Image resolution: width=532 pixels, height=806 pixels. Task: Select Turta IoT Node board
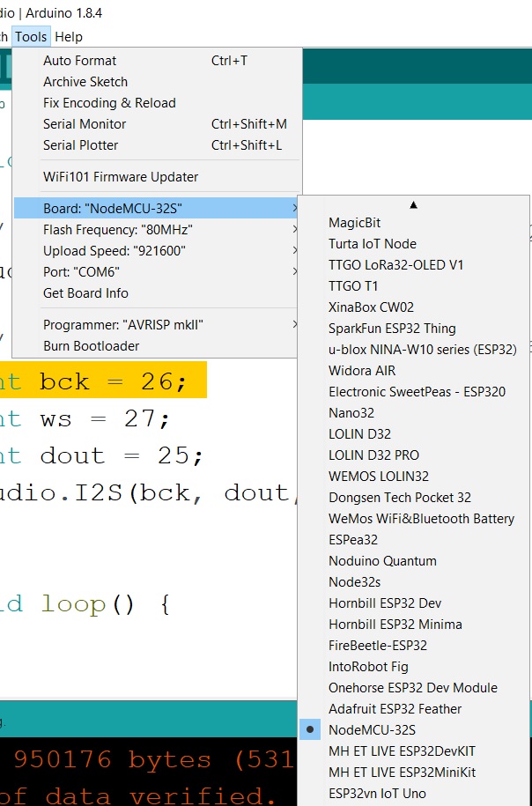413,244
